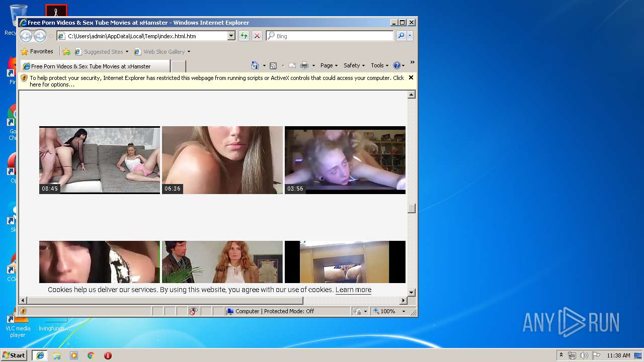644x362 pixels.
Task: Open Windows Explorer from the taskbar
Action: click(x=57, y=355)
